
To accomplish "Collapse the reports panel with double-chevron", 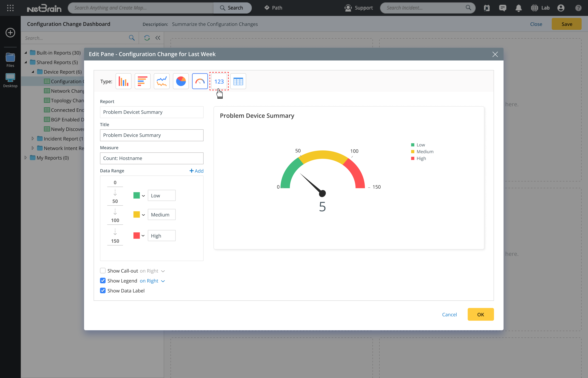I will coord(158,38).
